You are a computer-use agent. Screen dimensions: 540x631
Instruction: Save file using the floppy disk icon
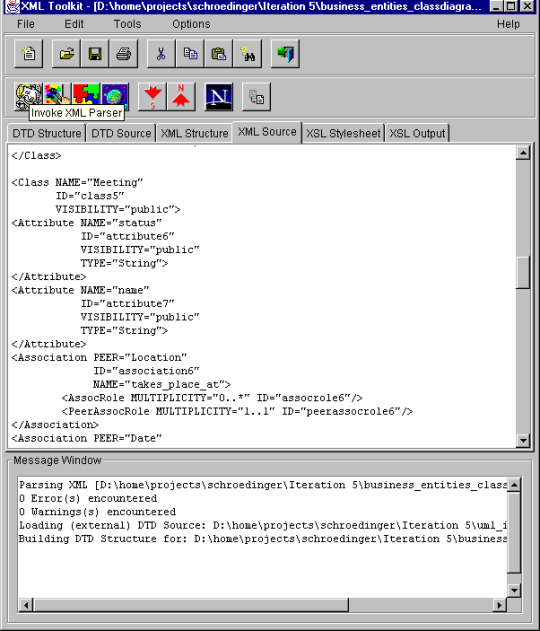(x=95, y=53)
